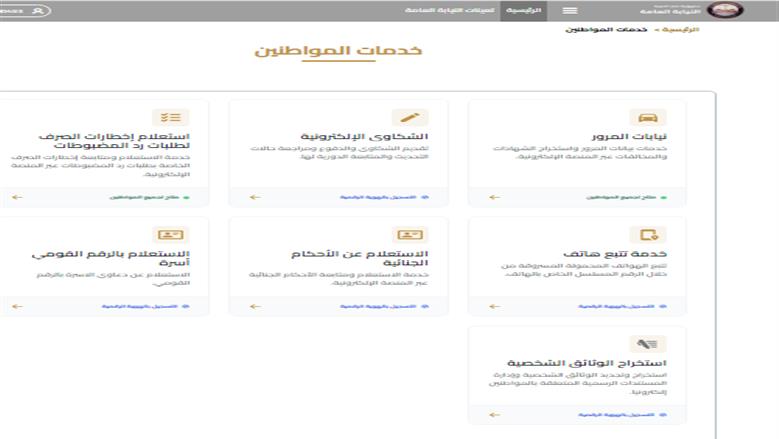Click the النيابة العامة site name in header

coord(670,10)
